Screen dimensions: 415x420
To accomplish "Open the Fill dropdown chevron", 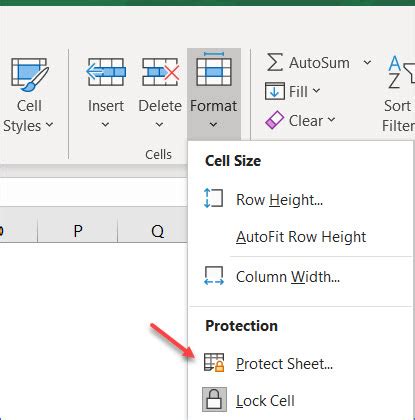I will pyautogui.click(x=316, y=90).
